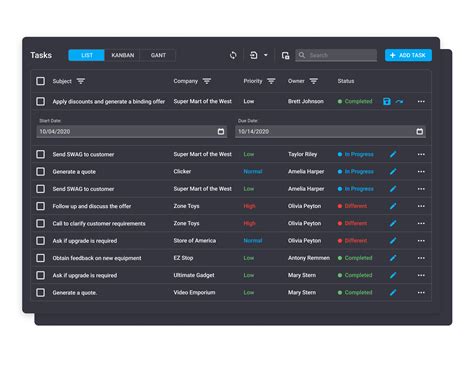Viewport: 474px width, 366px height.
Task: Click the save icon on the Brett Johnson row
Action: [x=387, y=101]
